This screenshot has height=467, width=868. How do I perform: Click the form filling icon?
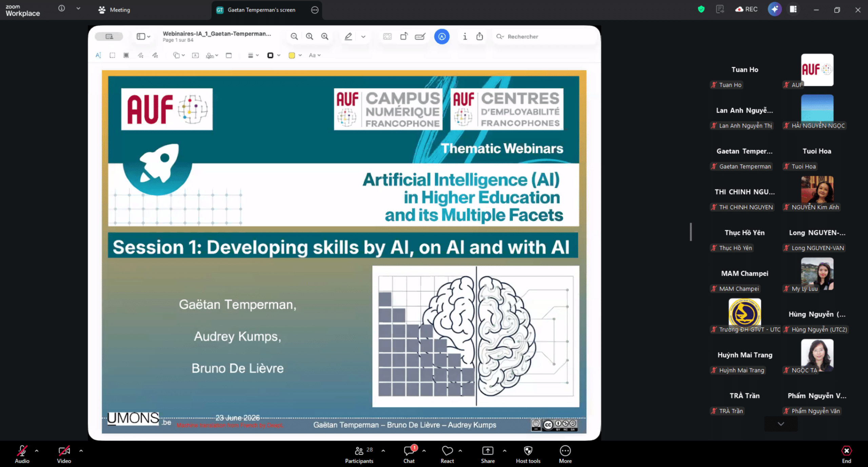coord(420,36)
